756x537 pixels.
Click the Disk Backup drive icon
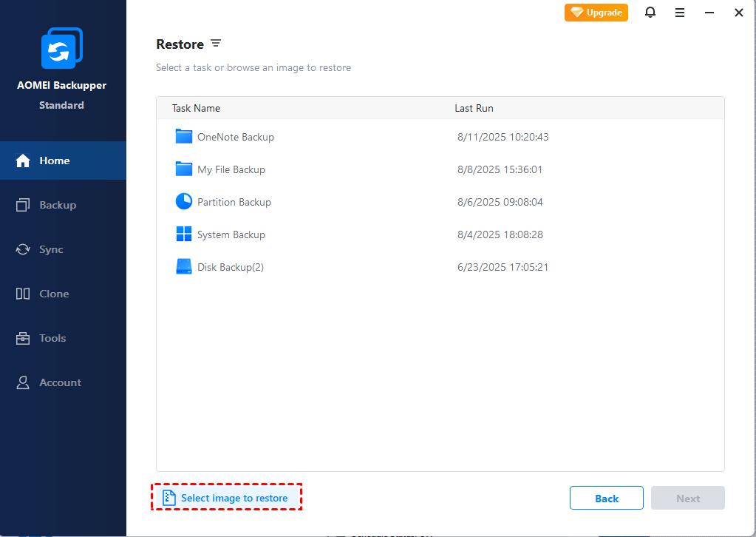point(183,266)
